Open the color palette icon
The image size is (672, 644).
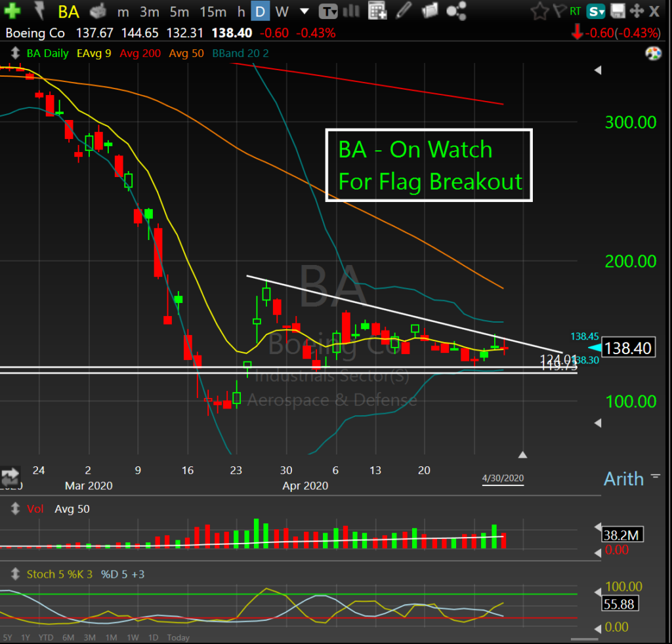click(x=653, y=54)
